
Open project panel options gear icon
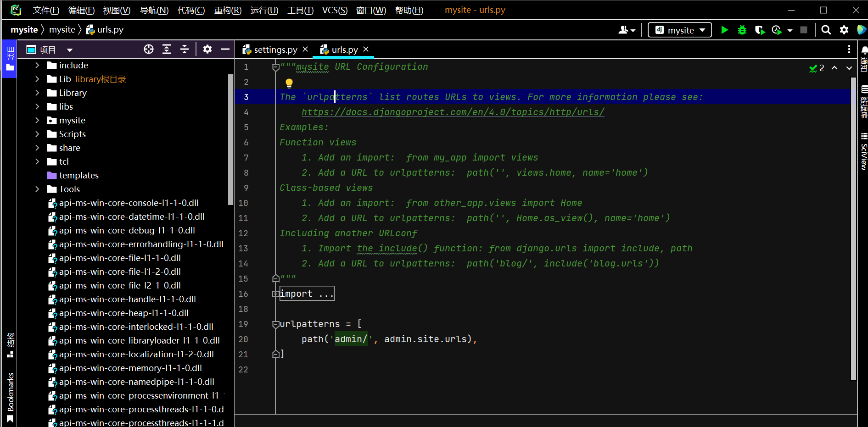coord(207,50)
